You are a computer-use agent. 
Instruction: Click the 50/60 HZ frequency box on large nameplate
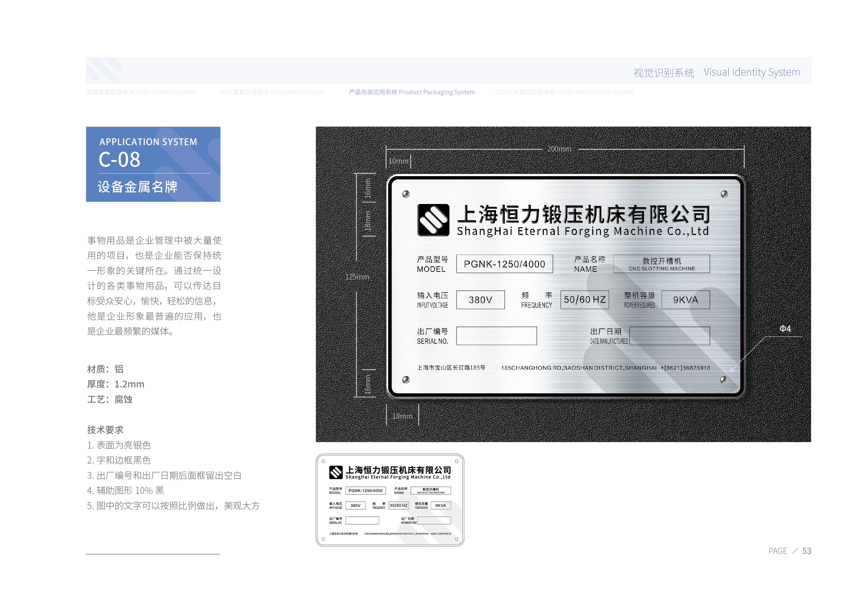coord(585,300)
